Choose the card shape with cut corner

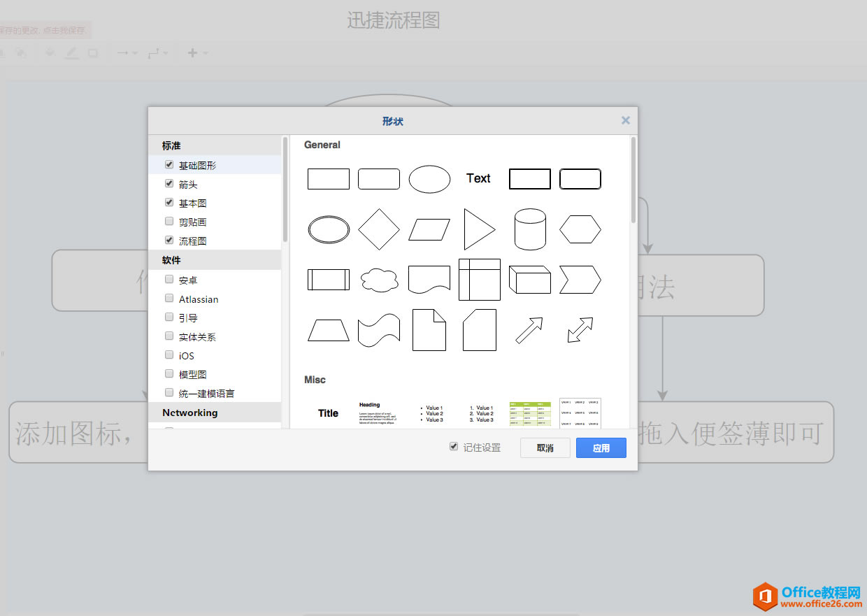click(480, 329)
